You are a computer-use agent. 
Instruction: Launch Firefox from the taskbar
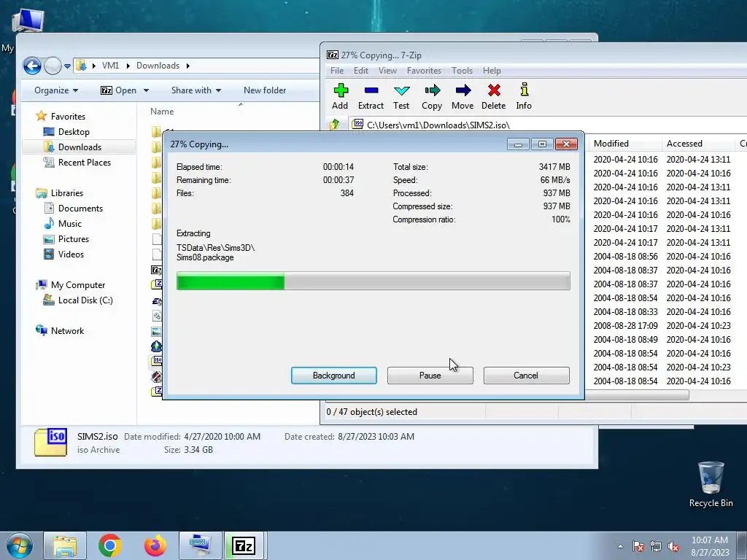coord(155,545)
